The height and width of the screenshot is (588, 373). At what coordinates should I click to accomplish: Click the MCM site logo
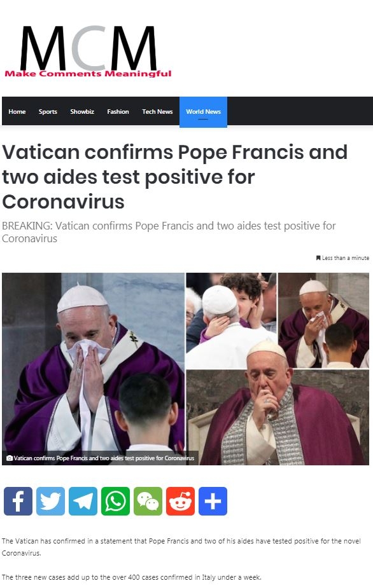click(88, 48)
